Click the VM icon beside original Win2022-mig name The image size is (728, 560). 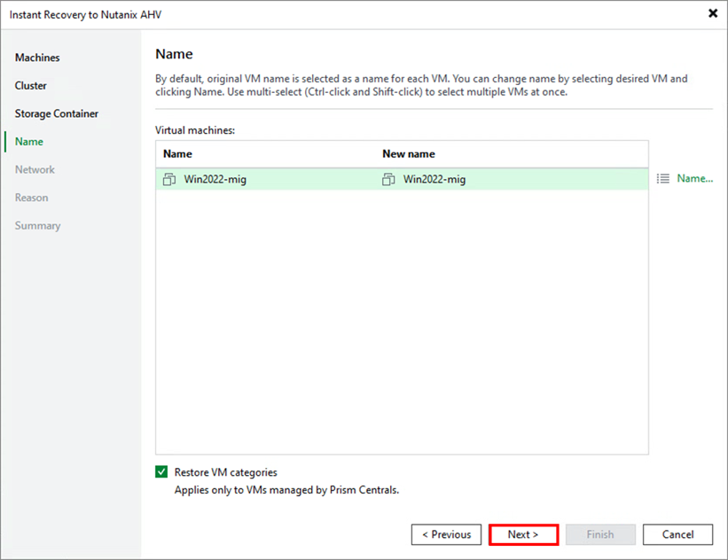click(x=169, y=179)
